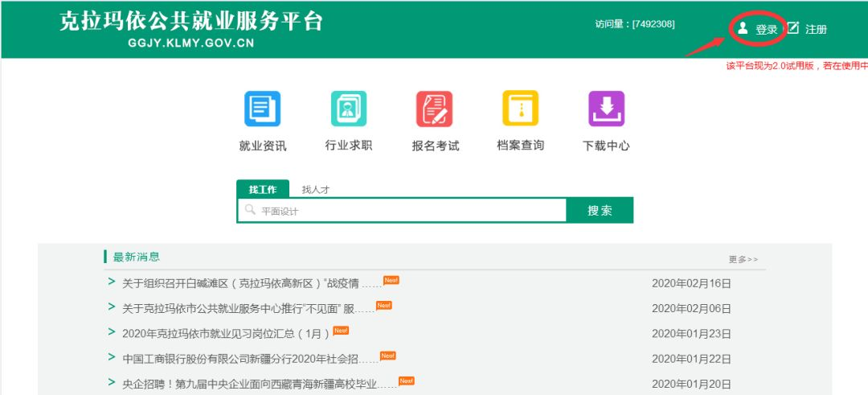Image resolution: width=868 pixels, height=395 pixels.
Task: Click the edit icon beside 注册
Action: tap(793, 28)
